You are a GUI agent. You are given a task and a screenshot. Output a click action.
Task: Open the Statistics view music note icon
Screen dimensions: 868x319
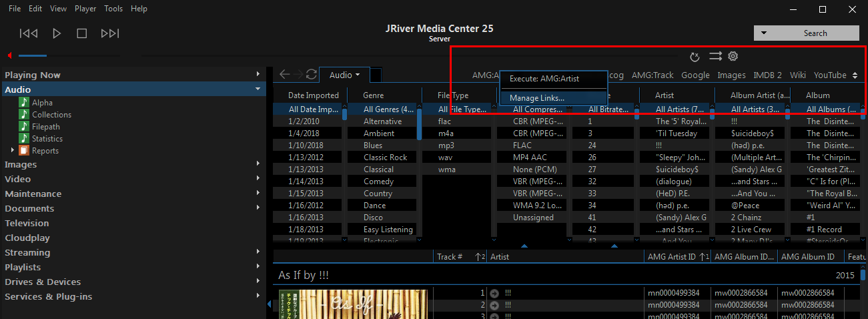pyautogui.click(x=24, y=139)
